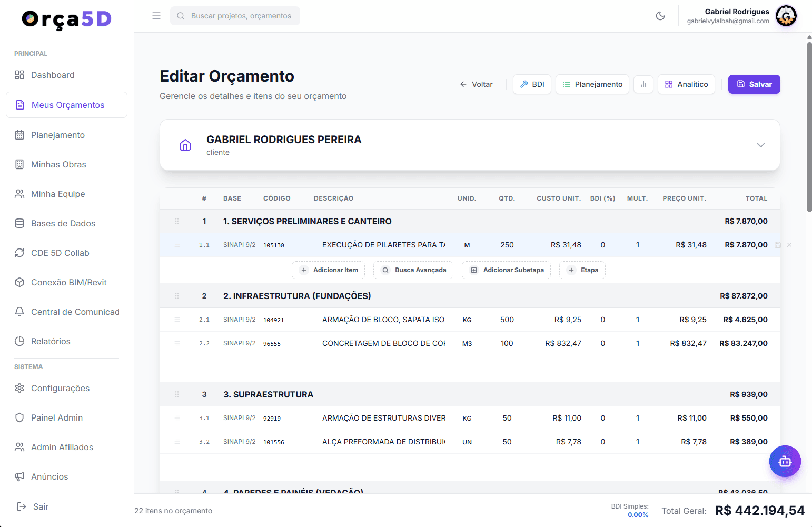Select Meus Orçamentos menu item
This screenshot has height=527, width=812.
67,105
